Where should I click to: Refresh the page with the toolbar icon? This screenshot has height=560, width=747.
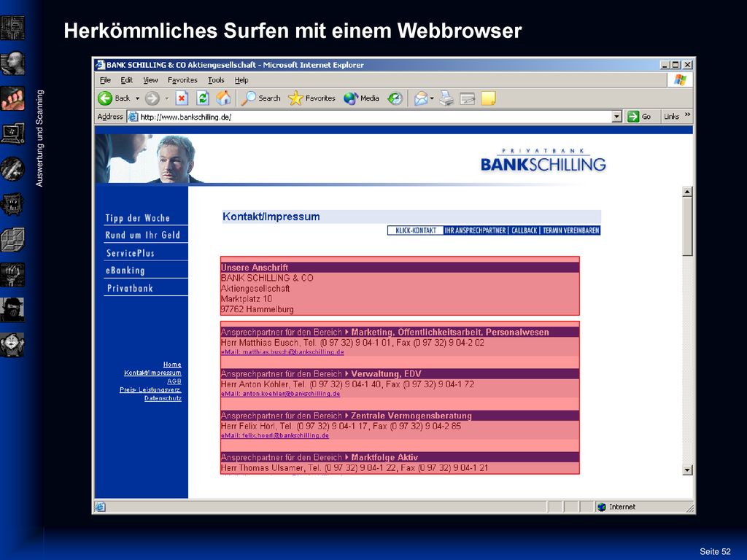pyautogui.click(x=203, y=98)
